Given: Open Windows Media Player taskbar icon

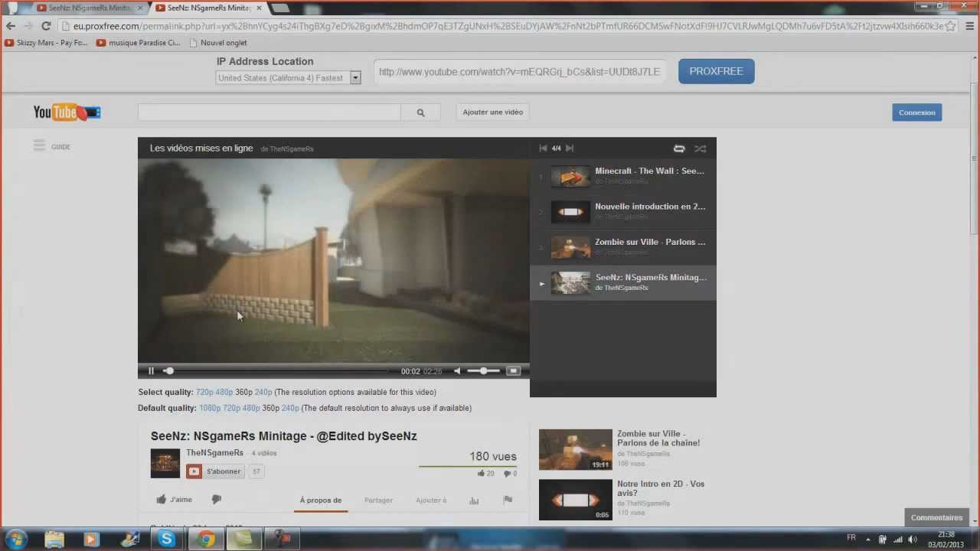Looking at the screenshot, I should click(91, 539).
